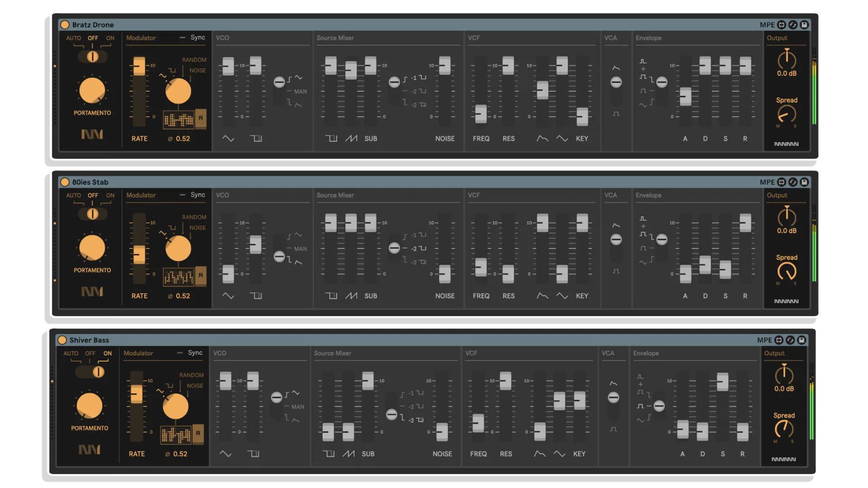This screenshot has width=868, height=488.
Task: Toggle Sync in the Shiver Bass Modulator
Action: click(195, 353)
